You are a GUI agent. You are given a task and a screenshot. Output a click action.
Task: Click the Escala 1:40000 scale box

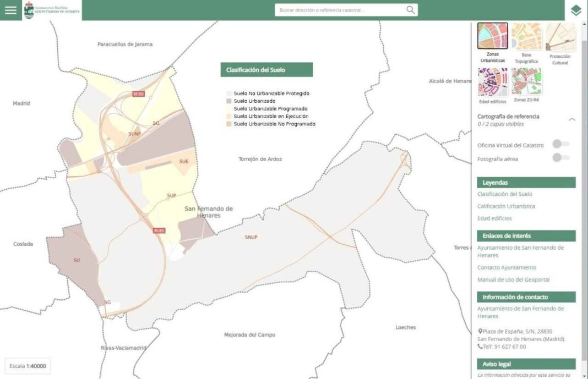click(28, 366)
